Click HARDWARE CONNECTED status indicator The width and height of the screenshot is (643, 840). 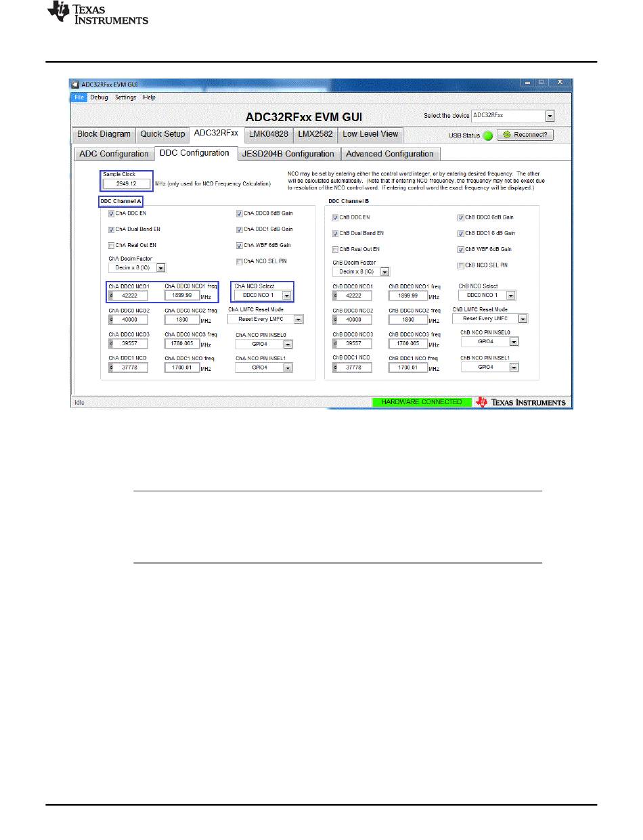[x=422, y=402]
